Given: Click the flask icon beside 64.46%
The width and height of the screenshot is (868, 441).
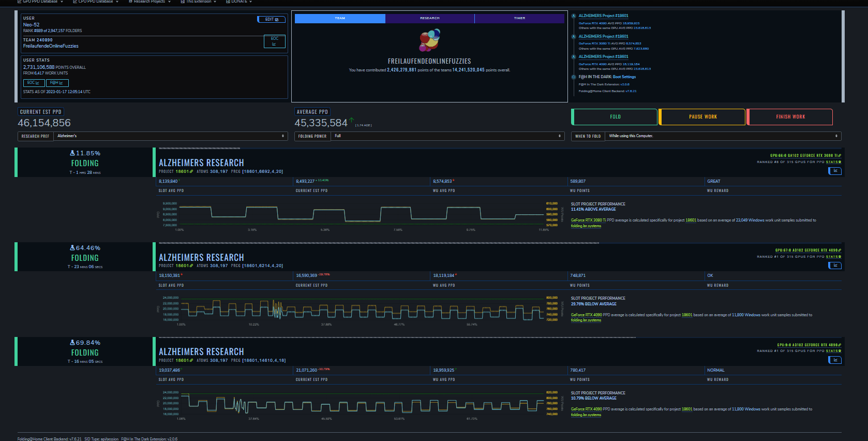Looking at the screenshot, I should [72, 248].
